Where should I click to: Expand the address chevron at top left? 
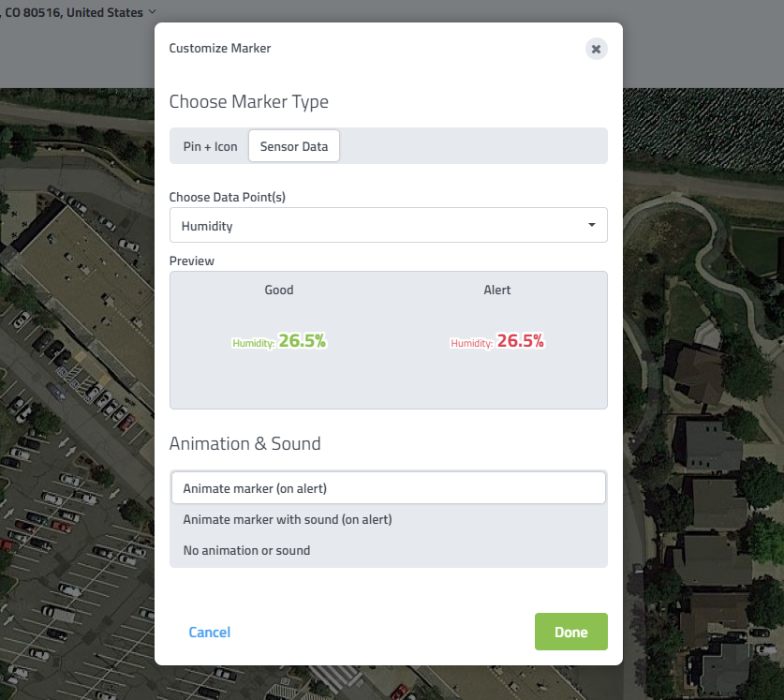click(x=153, y=12)
